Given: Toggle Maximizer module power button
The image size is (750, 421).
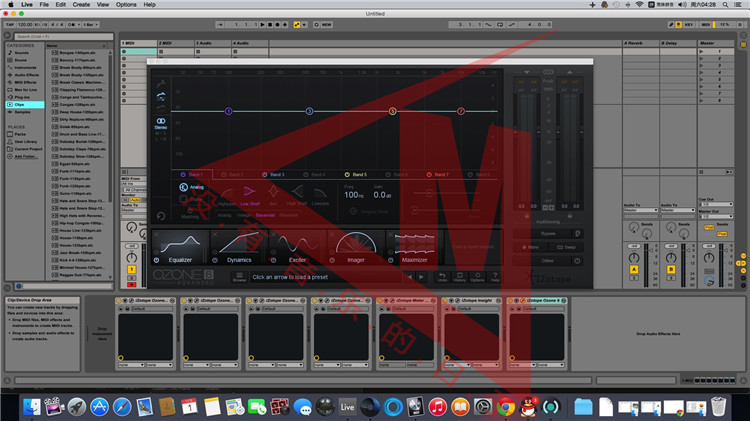Looking at the screenshot, I should pos(391,260).
